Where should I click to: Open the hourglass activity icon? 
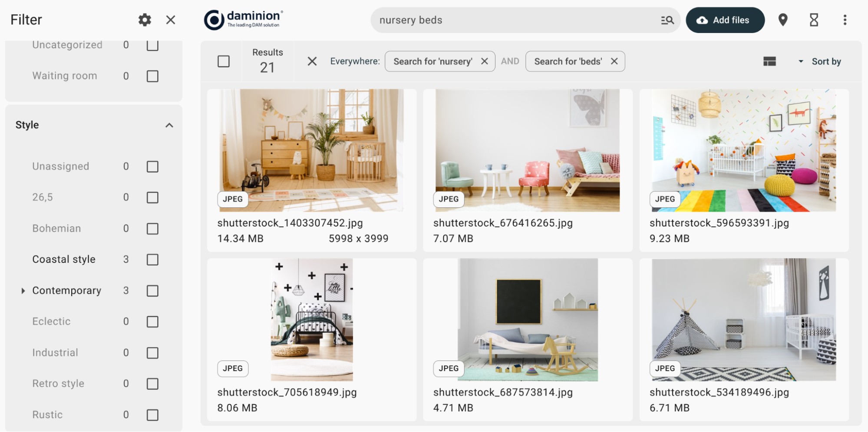[x=814, y=20]
